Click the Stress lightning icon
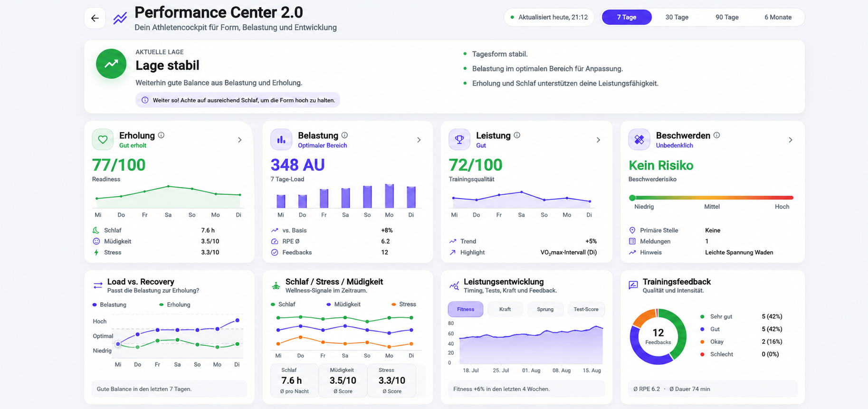Screen dimensions: 868x409 pyautogui.click(x=96, y=253)
